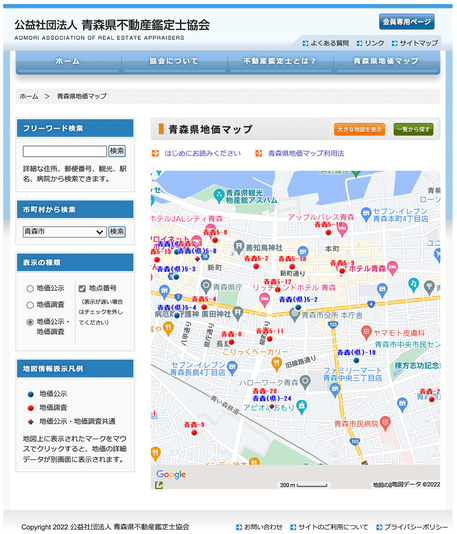Click the ハローワーク青森 map pin

[305, 382]
